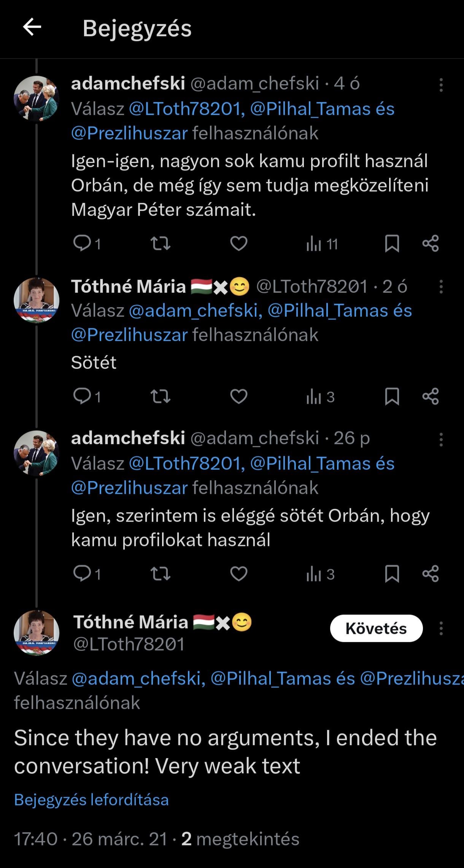Reply to adamchefski's 26 p post

click(x=82, y=574)
